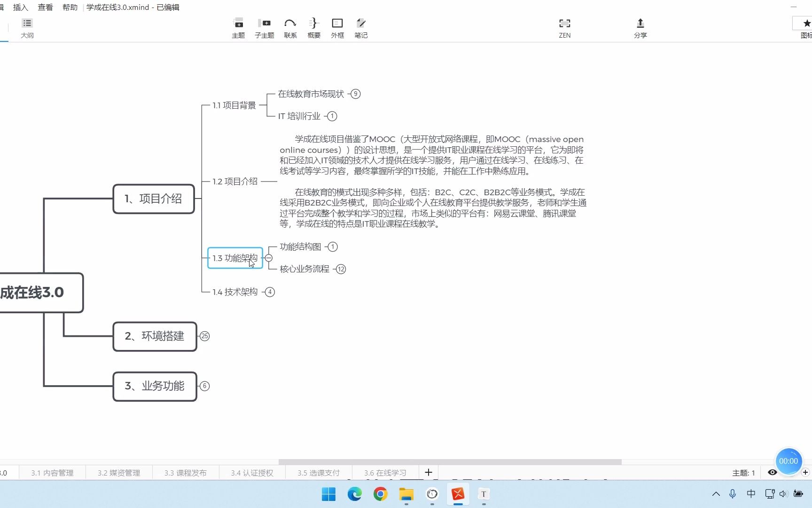The image size is (812, 508).
Task: Open the notes (笔记) tool
Action: (x=361, y=28)
